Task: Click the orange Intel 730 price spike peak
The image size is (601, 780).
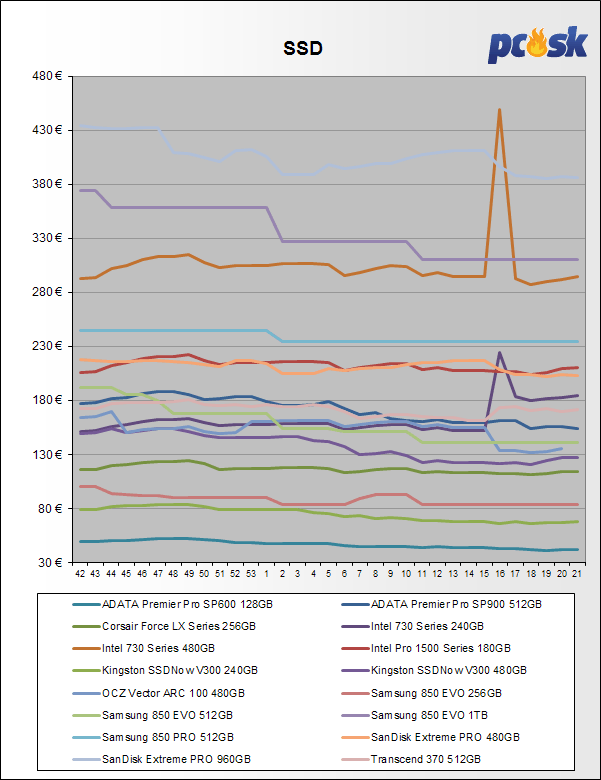Action: tap(499, 110)
